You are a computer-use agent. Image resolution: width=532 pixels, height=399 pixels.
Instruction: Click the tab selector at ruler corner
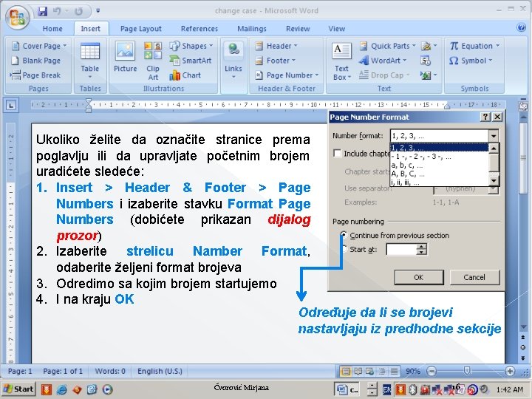pos(11,106)
